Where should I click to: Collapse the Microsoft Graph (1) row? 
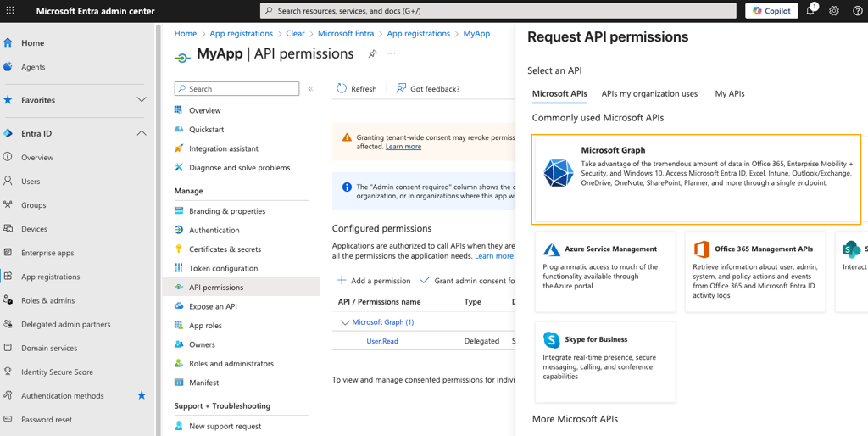[345, 322]
